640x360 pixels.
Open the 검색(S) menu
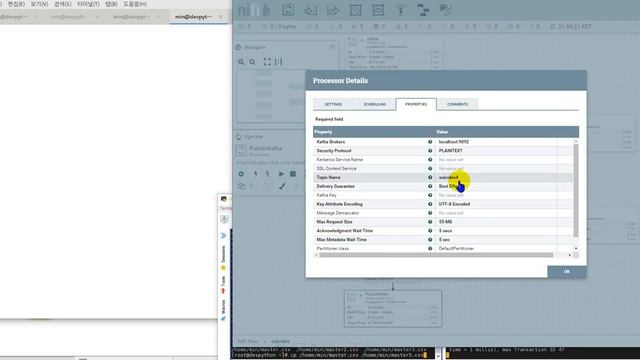(x=63, y=4)
